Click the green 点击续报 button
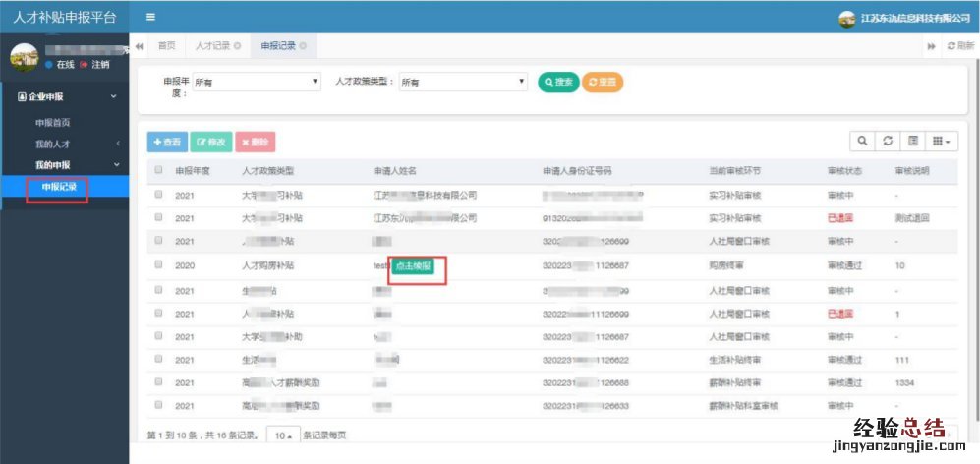The width and height of the screenshot is (980, 464). (417, 265)
